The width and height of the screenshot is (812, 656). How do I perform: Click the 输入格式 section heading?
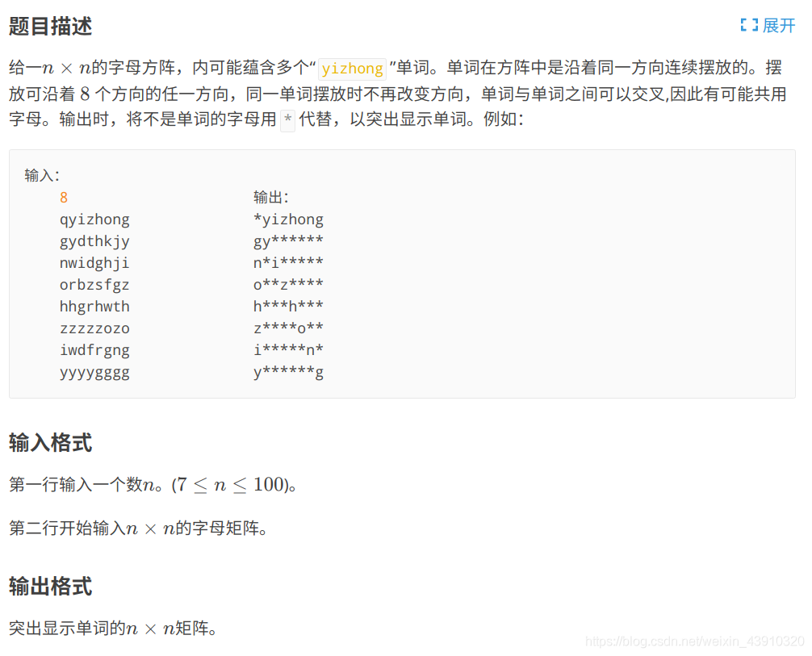(50, 443)
